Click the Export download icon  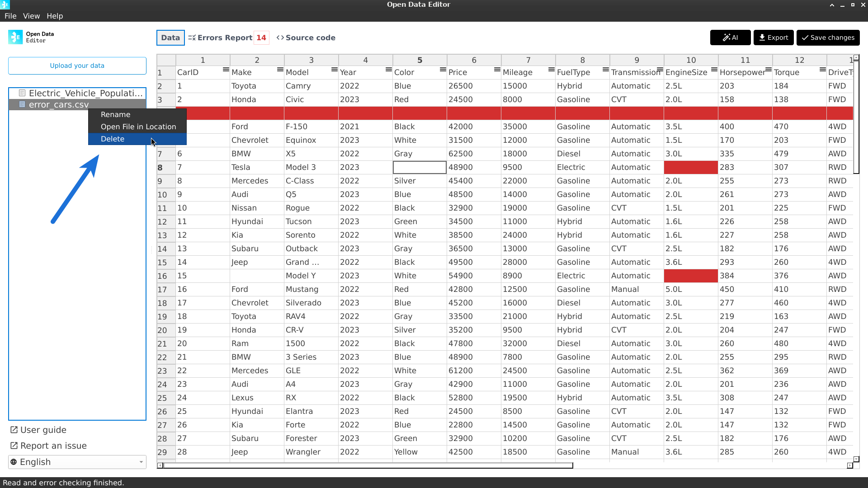click(762, 38)
